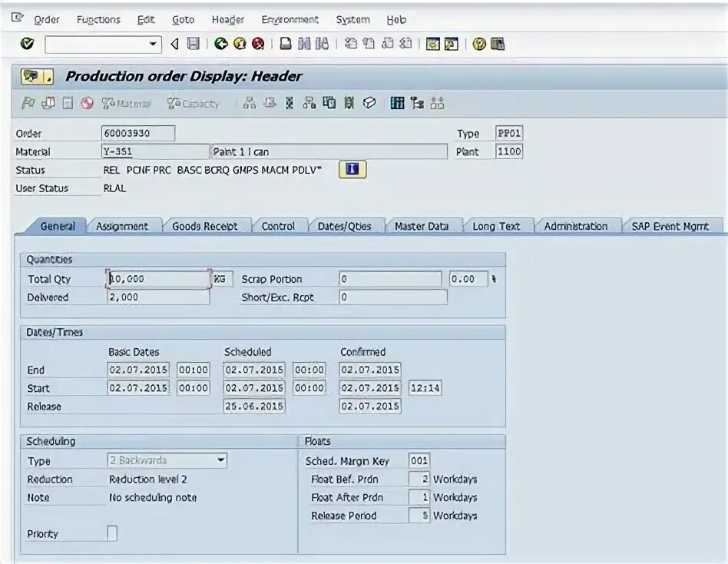Click the Capacity availability button
This screenshot has width=728, height=564.
pyautogui.click(x=193, y=103)
